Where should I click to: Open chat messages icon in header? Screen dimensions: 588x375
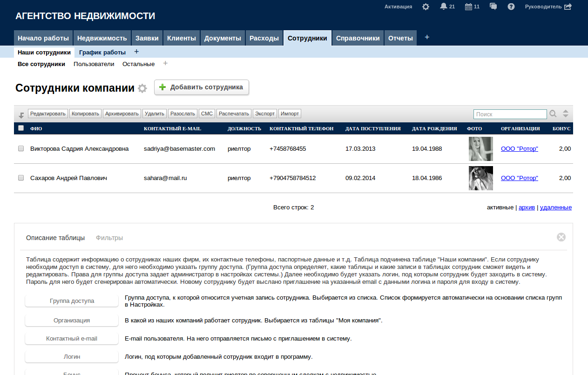[493, 7]
